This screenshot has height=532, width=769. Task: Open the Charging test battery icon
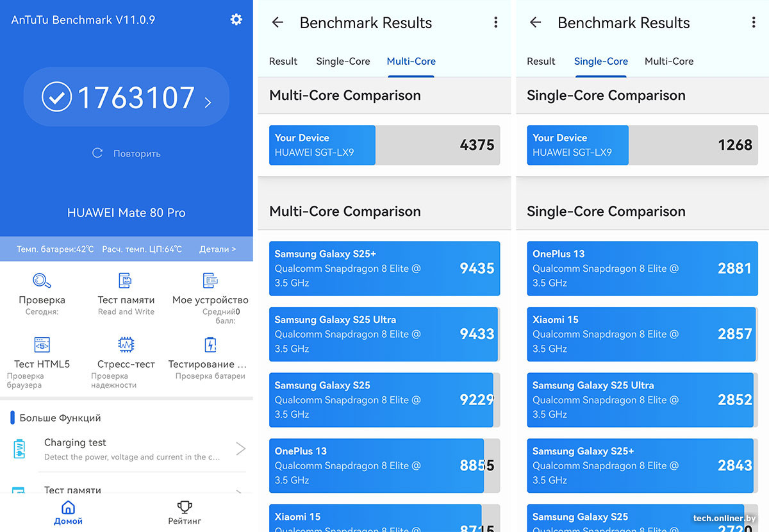(x=19, y=449)
